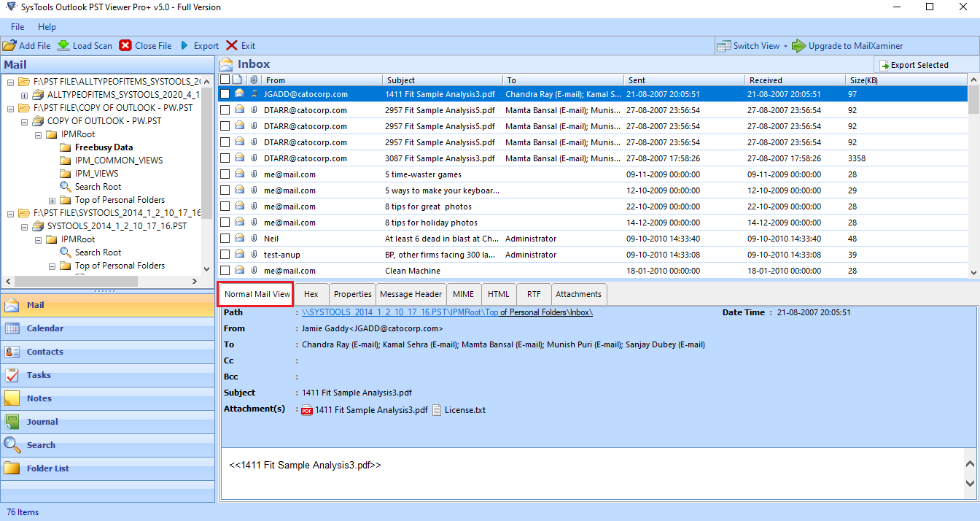Image resolution: width=980 pixels, height=521 pixels.
Task: Click the Search Root magnifier under COPY OF OUTLOOK
Action: point(66,187)
